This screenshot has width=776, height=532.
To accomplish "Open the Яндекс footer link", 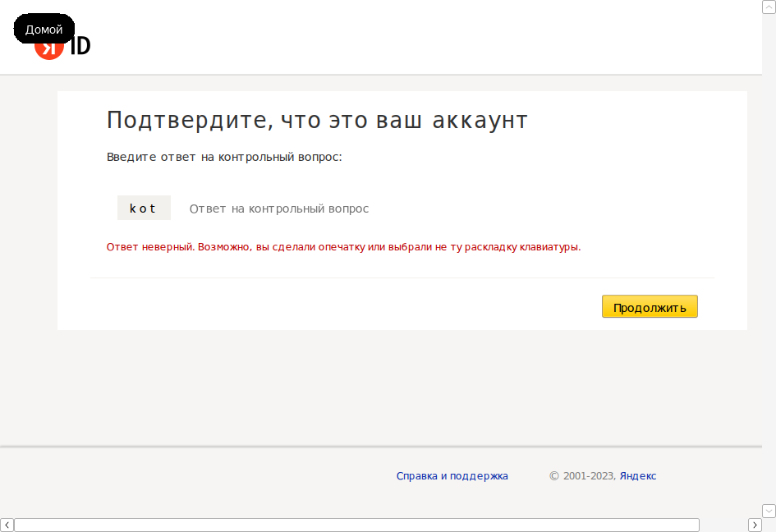I will 637,476.
